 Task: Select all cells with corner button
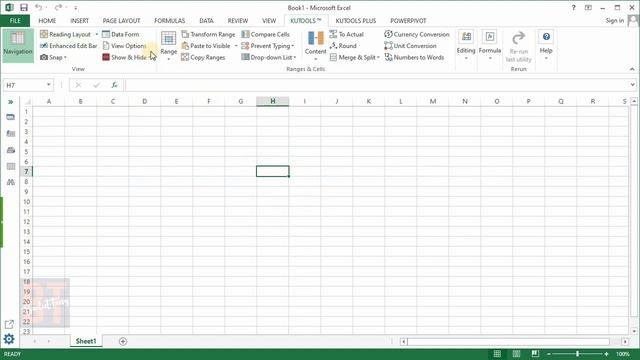click(x=27, y=102)
